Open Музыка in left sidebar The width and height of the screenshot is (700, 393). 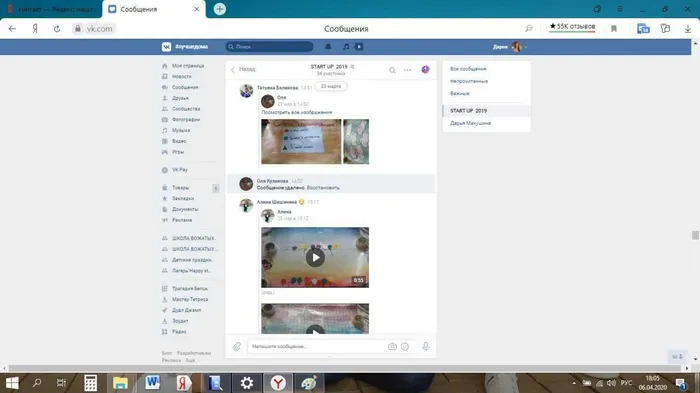181,130
